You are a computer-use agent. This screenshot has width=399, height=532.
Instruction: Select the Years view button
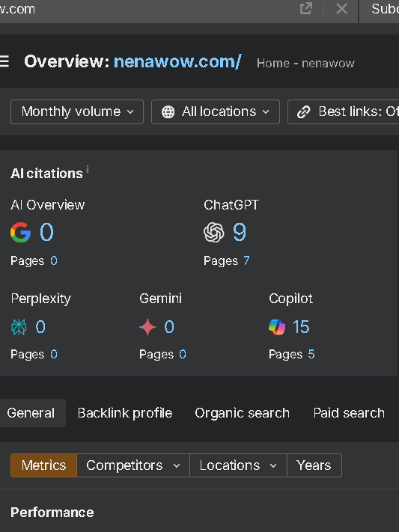pos(314,465)
